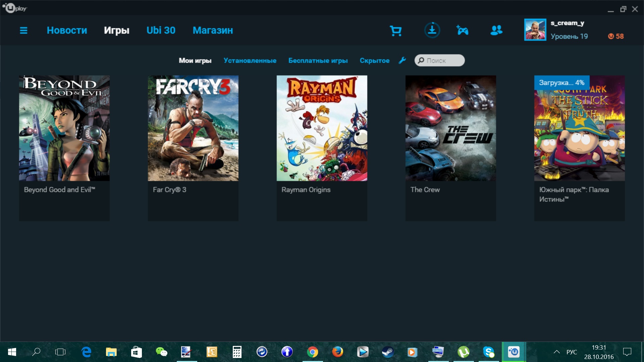
Task: Go to the Ubi 30 tab
Action: pos(161,31)
